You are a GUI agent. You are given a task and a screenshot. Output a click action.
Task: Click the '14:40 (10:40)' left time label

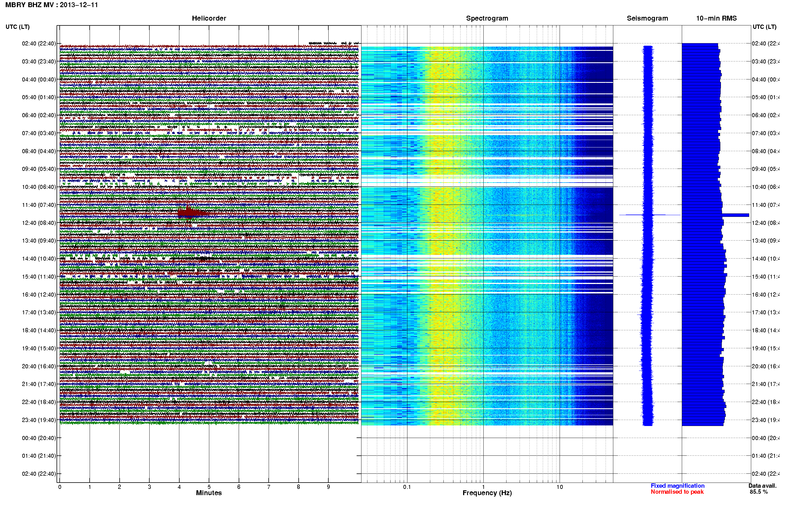pyautogui.click(x=39, y=259)
